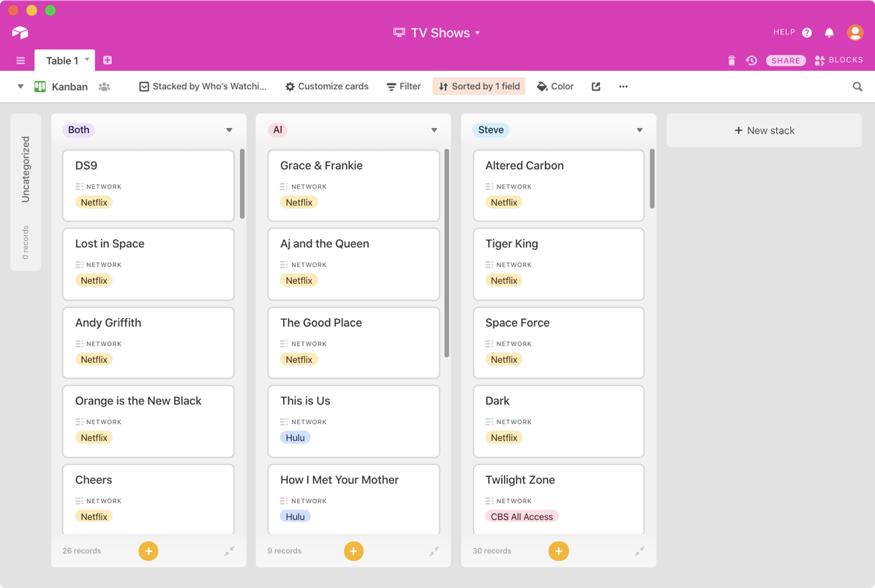
Task: Open the notifications bell
Action: point(829,33)
